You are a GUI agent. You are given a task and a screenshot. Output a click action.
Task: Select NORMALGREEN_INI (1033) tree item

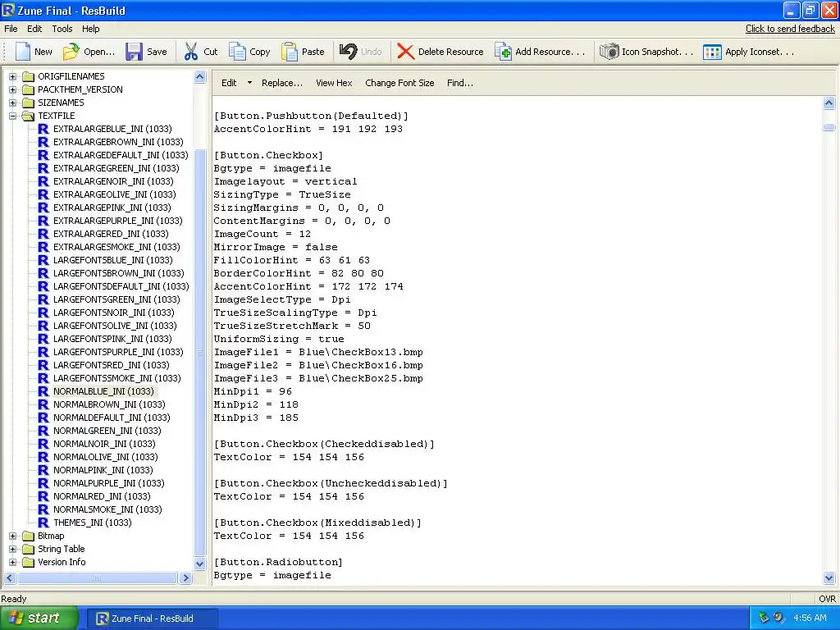[107, 431]
